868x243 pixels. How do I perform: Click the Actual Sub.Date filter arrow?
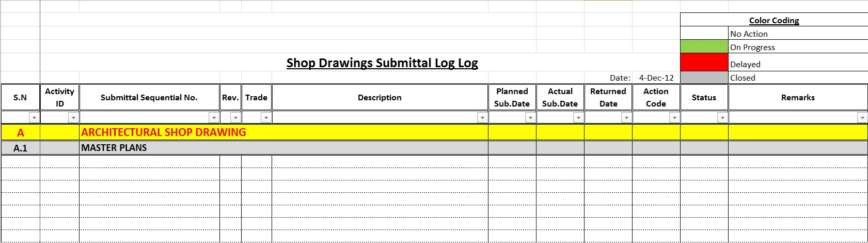click(578, 118)
